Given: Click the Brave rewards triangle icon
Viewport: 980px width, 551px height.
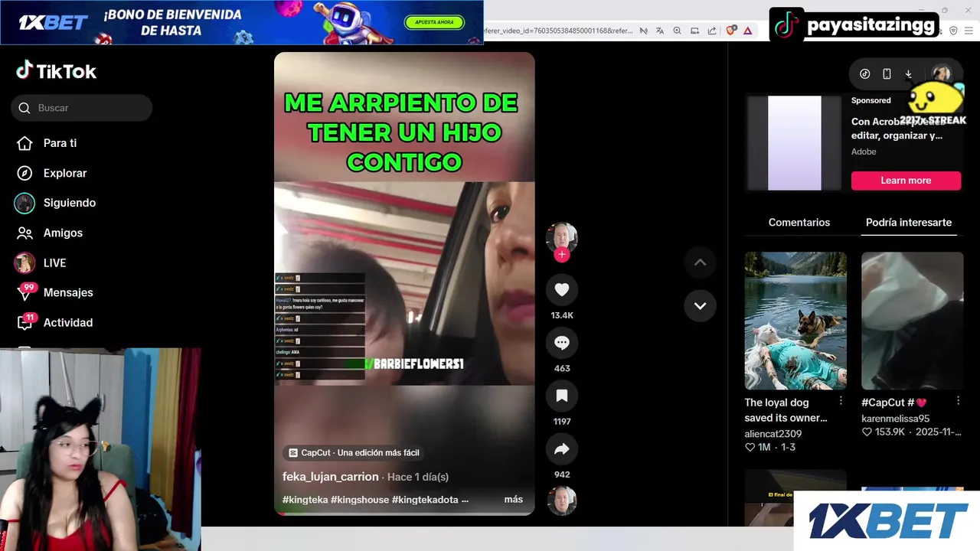Looking at the screenshot, I should (748, 31).
